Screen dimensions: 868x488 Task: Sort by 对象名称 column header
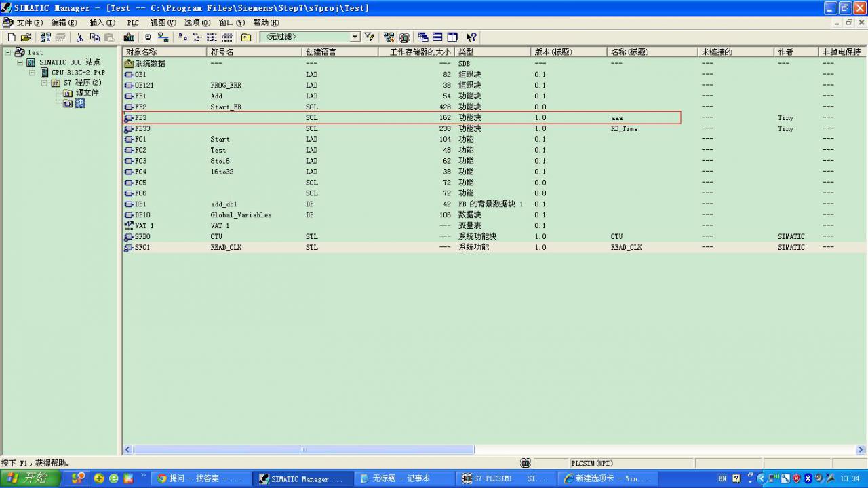165,52
